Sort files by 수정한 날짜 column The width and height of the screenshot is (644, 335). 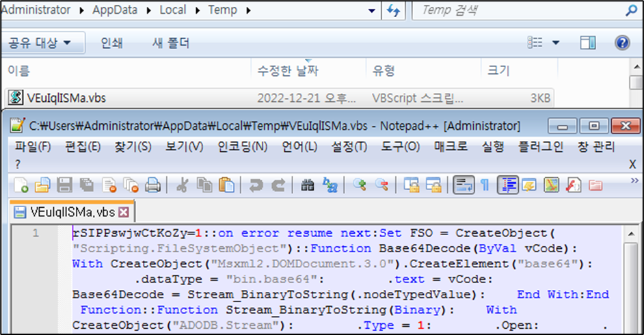[x=308, y=70]
